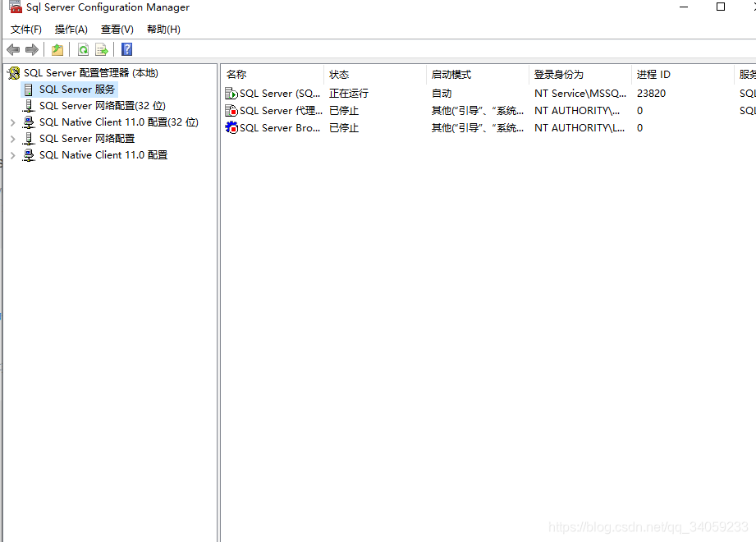Click the SQL Server 网络配置(32 位) icon

point(29,106)
